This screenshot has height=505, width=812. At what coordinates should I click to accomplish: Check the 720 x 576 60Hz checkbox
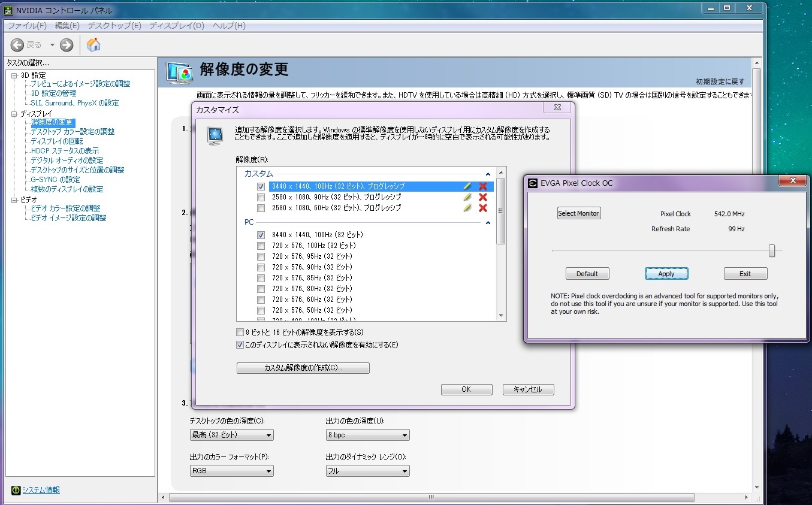(261, 300)
